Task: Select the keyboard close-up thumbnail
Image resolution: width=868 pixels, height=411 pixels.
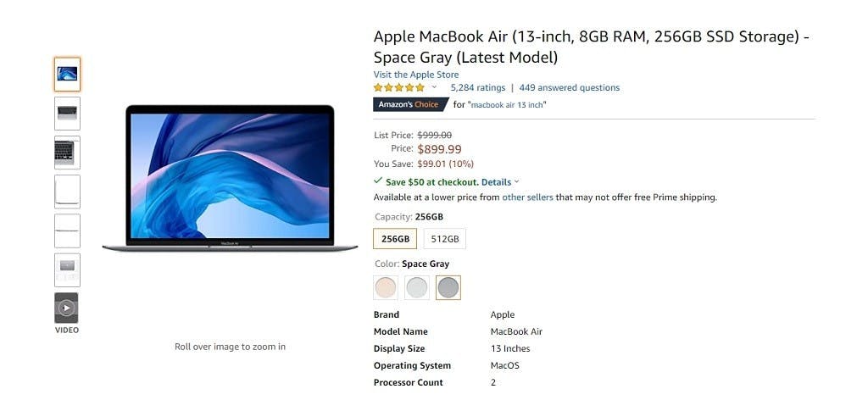Action: click(x=67, y=153)
